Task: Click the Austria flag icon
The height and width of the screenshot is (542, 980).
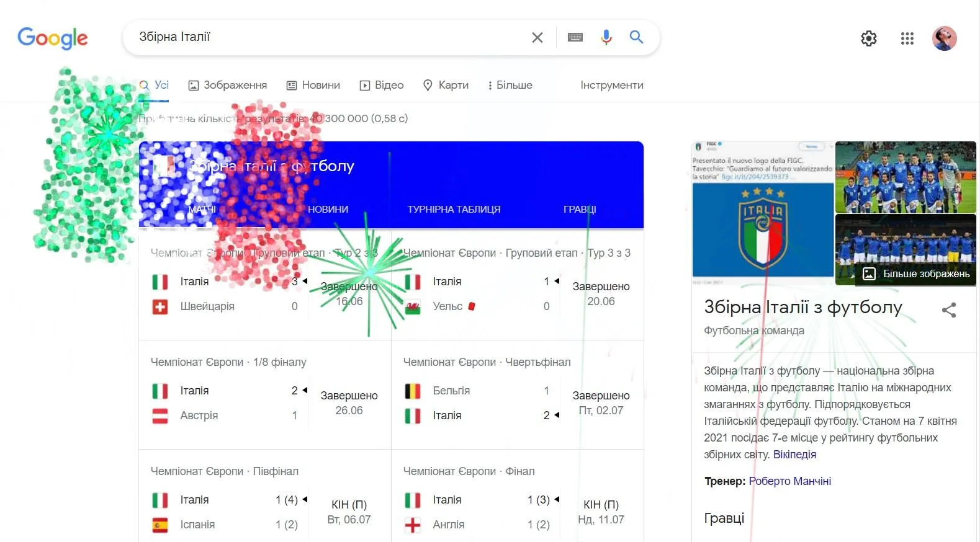Action: [x=160, y=415]
